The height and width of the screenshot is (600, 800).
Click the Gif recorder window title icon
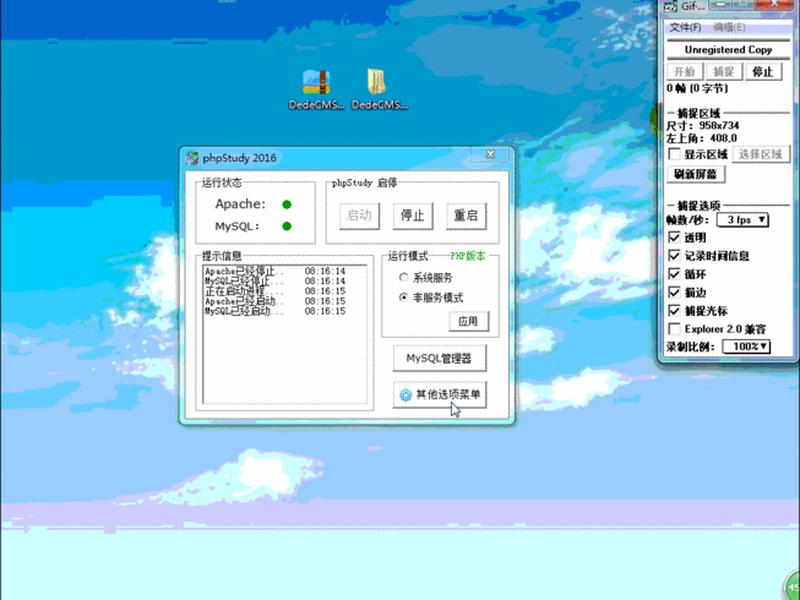pyautogui.click(x=671, y=6)
